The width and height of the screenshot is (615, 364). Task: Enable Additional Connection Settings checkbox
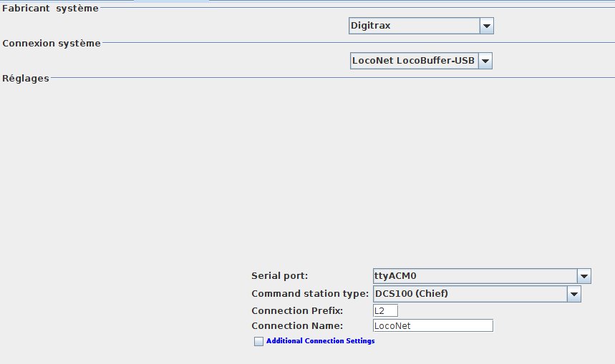tap(258, 341)
